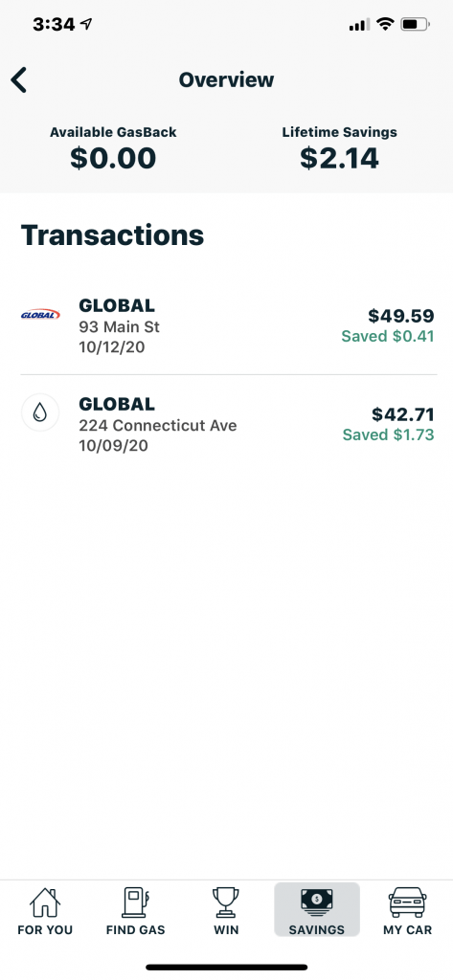Viewport: 453px width, 980px height.
Task: Tap the water drop station icon
Action: coord(40,413)
